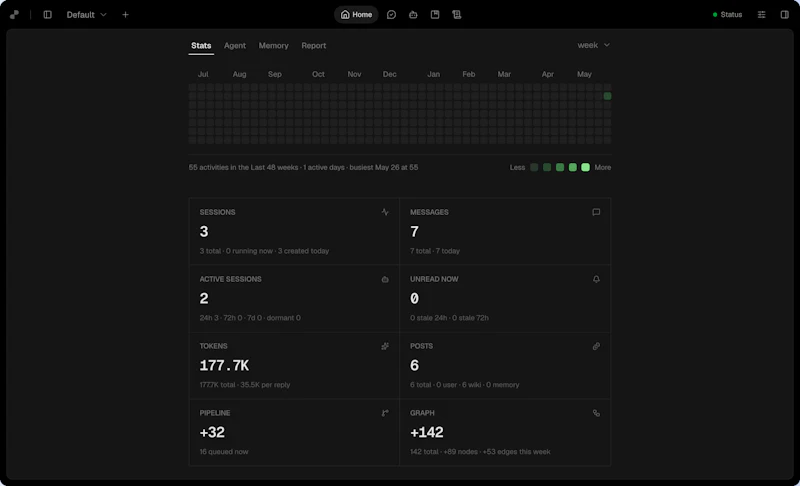This screenshot has height=486, width=800.
Task: Open the agent robot icon in top navigation
Action: [413, 15]
